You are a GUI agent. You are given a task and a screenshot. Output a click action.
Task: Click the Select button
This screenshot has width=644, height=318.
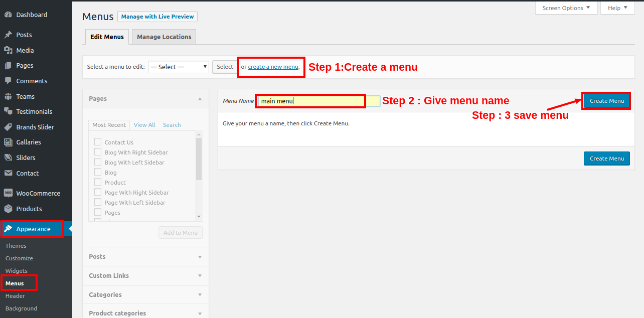point(225,67)
